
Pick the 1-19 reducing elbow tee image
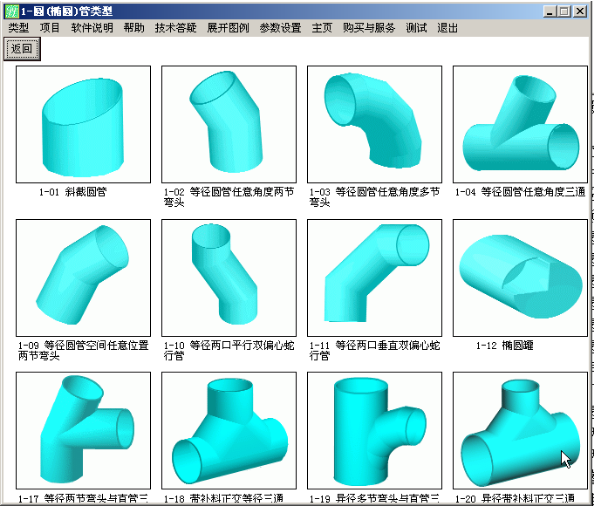[375, 431]
